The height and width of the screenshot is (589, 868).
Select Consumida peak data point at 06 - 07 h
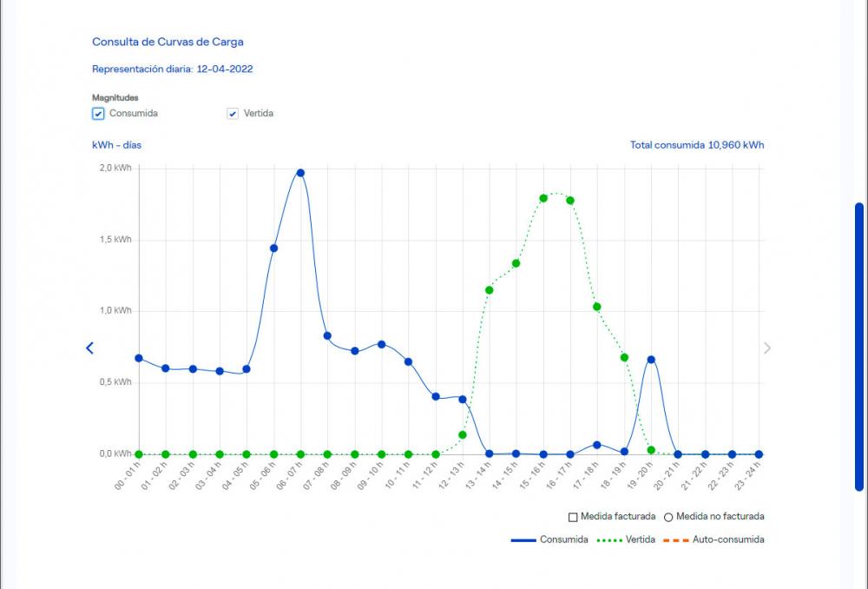[300, 173]
